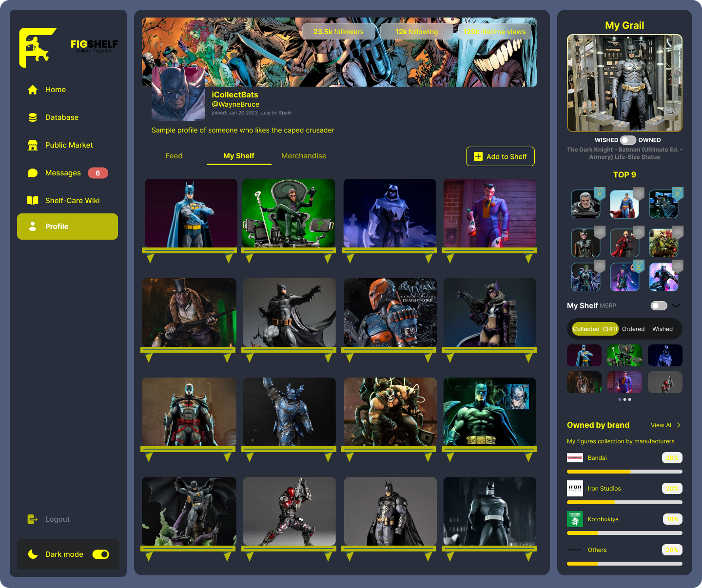Screen dimensions: 702x588
Task: Select the My Shelf tab
Action: click(239, 156)
